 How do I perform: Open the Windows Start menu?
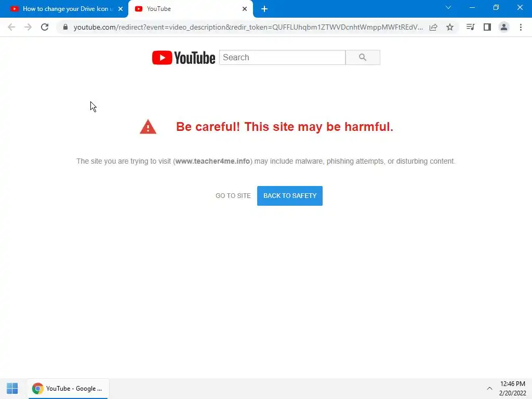point(12,389)
